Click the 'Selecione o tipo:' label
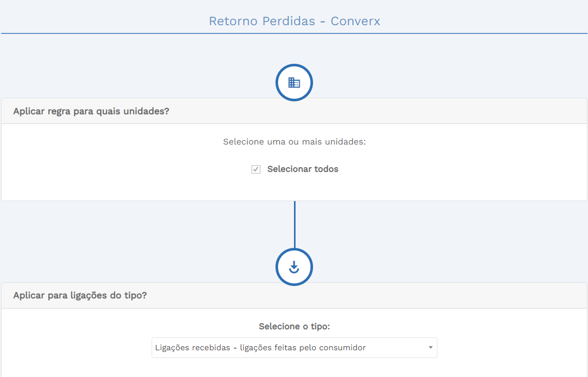Screen dimensions: 588x377 click(294, 327)
